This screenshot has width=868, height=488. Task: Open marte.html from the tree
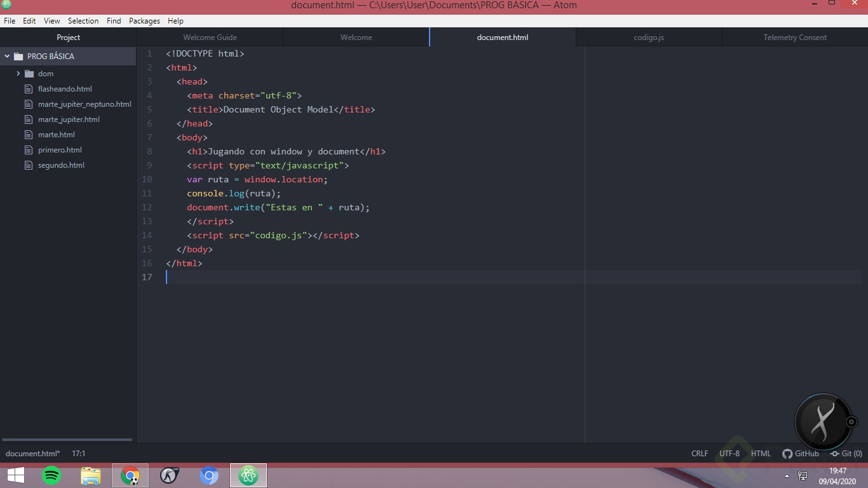pos(57,135)
